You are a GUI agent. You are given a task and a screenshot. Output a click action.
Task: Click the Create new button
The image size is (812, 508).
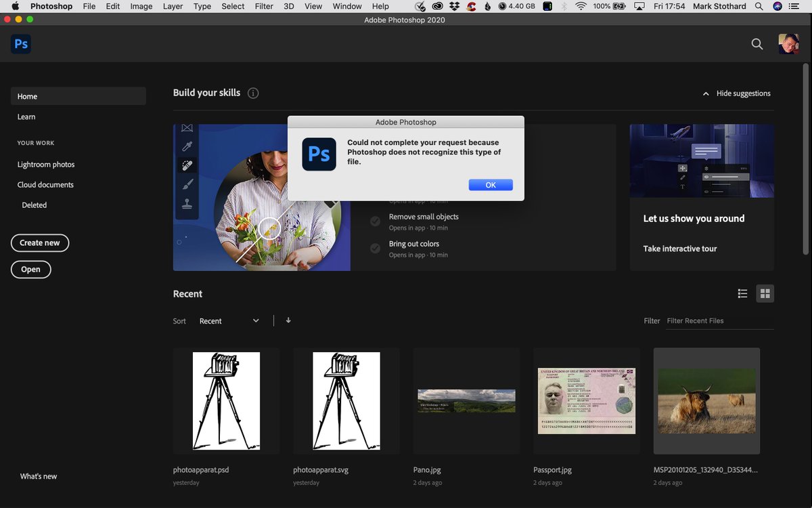coord(40,242)
